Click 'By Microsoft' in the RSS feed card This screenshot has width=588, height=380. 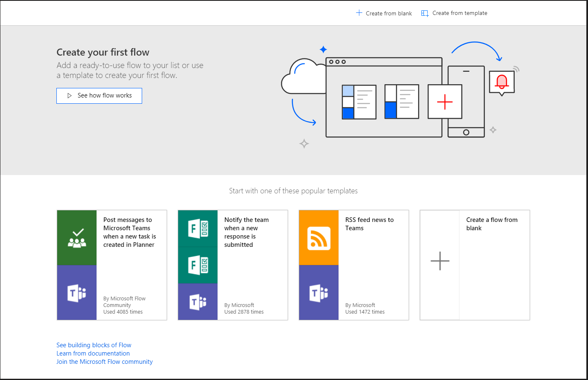click(x=360, y=305)
